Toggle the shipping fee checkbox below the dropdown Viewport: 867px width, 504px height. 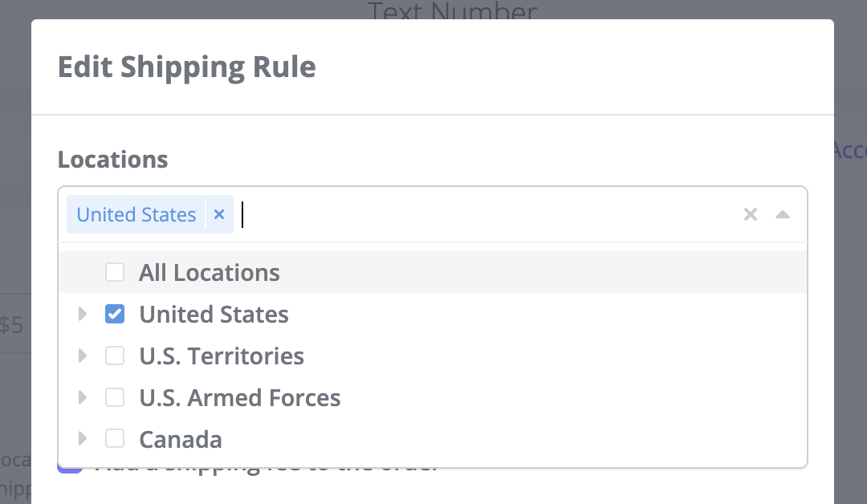click(x=69, y=464)
